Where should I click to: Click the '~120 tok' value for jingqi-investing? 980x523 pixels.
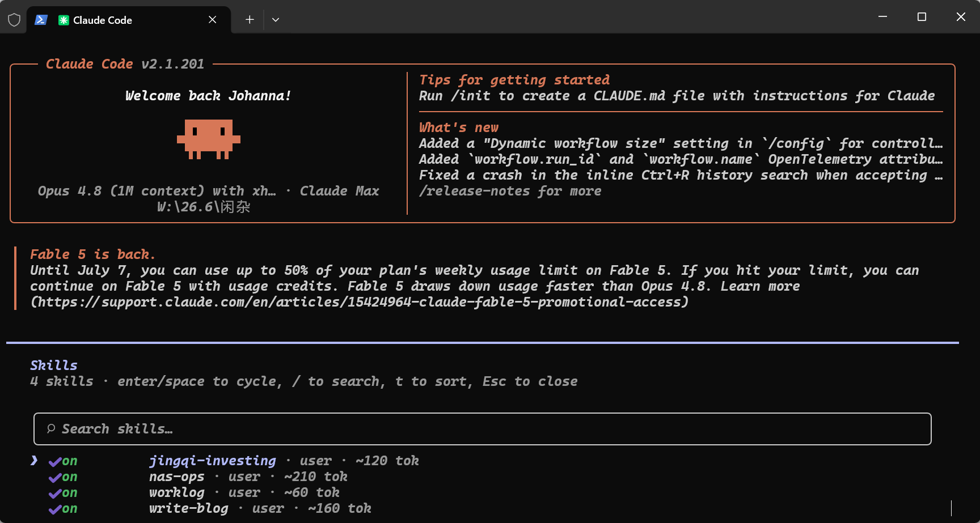pyautogui.click(x=387, y=461)
